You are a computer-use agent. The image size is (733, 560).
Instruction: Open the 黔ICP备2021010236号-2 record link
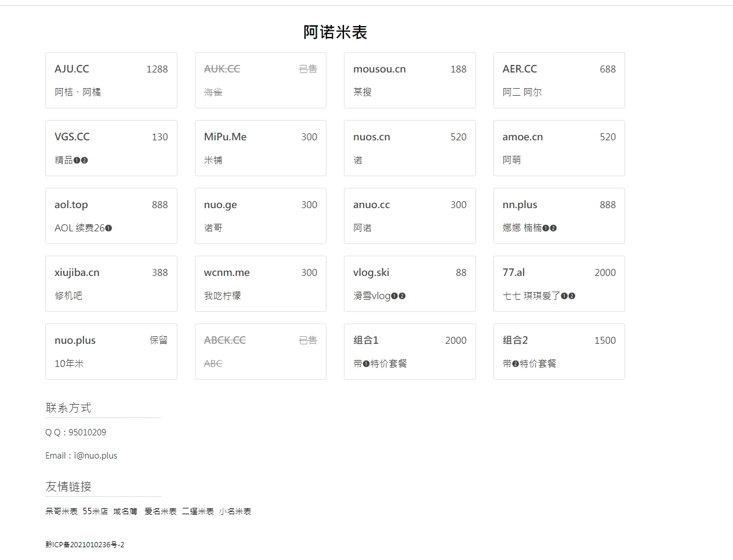(x=85, y=544)
